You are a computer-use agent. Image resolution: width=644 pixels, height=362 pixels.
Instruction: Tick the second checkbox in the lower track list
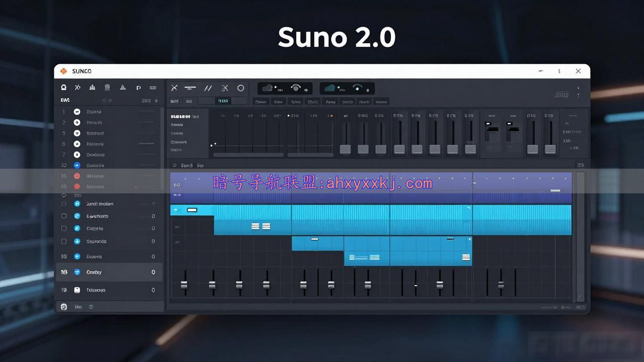(x=64, y=216)
